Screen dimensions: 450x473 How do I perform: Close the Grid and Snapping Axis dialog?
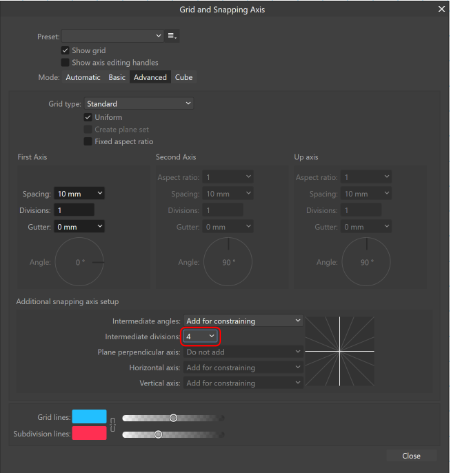pos(441,9)
